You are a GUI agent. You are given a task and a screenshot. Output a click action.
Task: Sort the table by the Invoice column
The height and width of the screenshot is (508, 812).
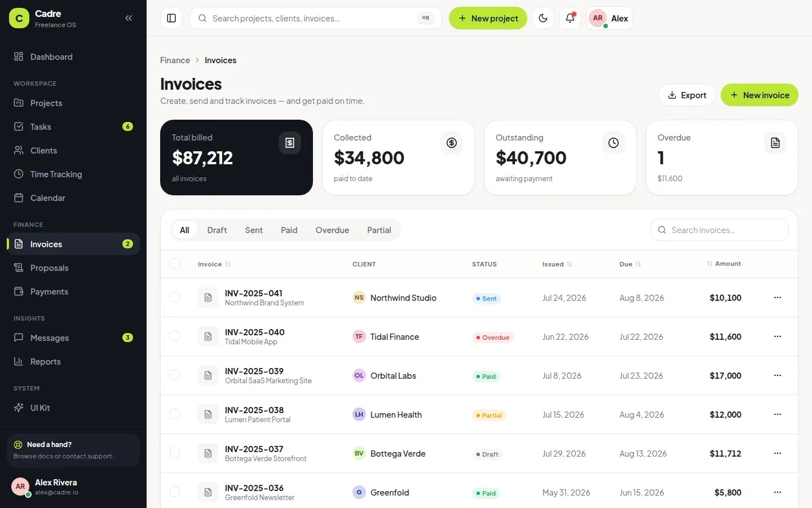click(214, 264)
